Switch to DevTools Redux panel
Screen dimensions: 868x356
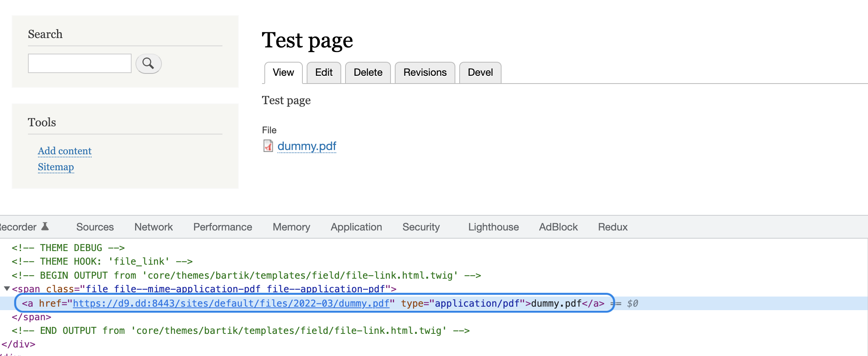coord(613,227)
